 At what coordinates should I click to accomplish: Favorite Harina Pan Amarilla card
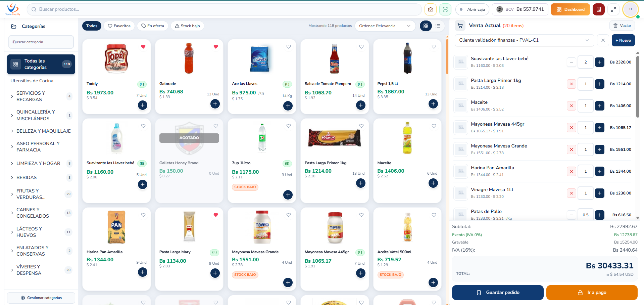click(x=143, y=215)
